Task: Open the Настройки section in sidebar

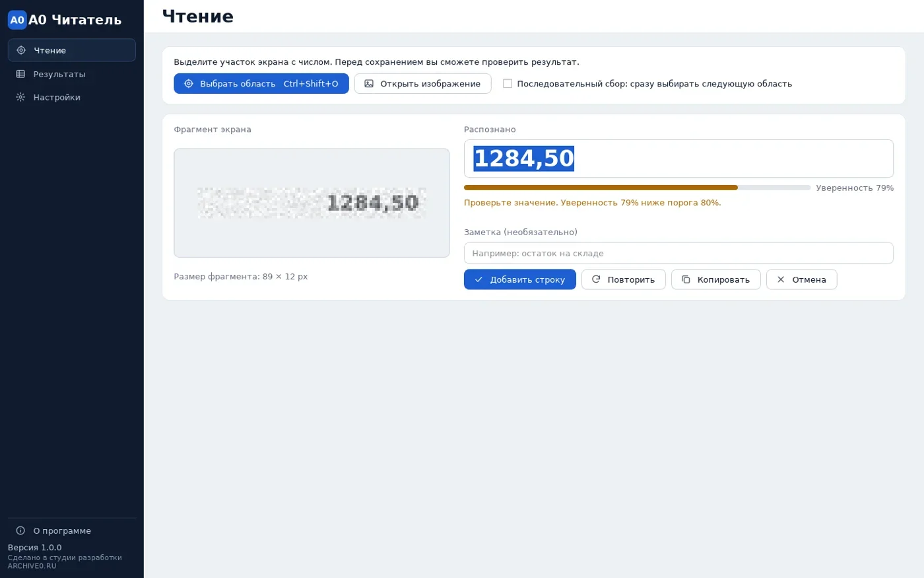Action: click(72, 97)
